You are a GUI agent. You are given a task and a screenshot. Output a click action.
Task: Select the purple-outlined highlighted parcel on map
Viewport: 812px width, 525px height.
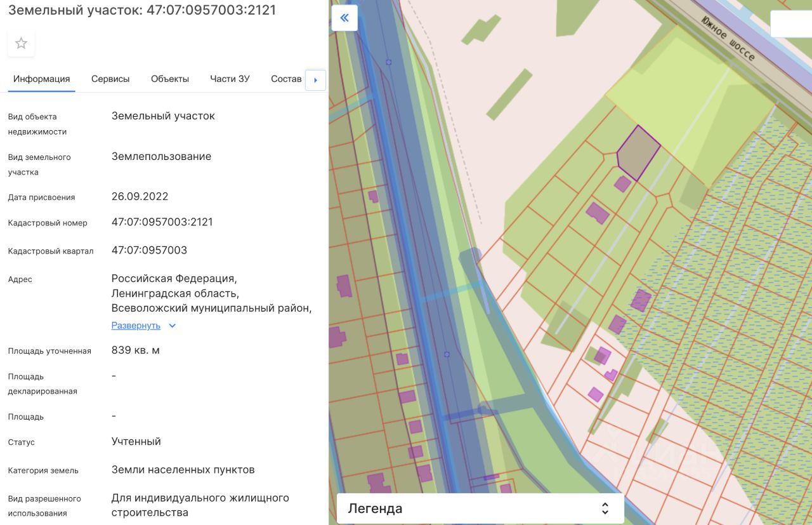click(x=638, y=153)
